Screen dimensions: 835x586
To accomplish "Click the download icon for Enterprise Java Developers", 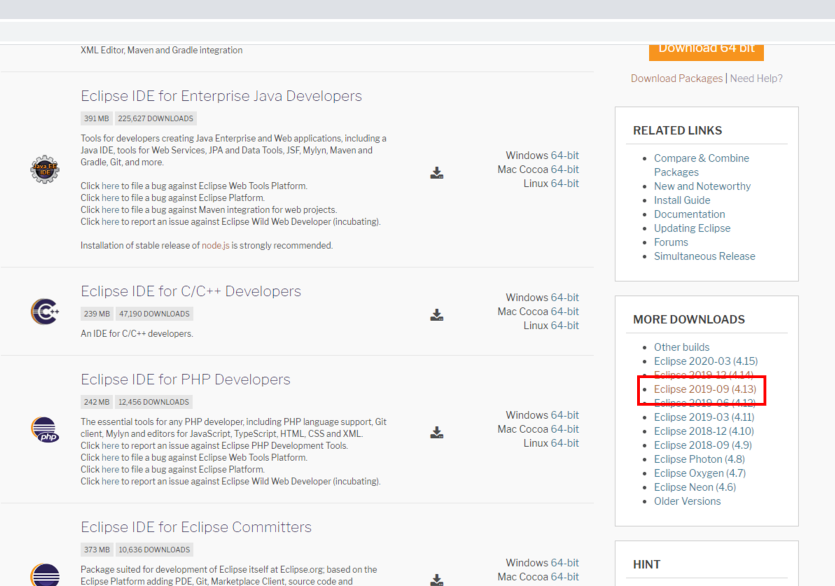I will coord(437,173).
